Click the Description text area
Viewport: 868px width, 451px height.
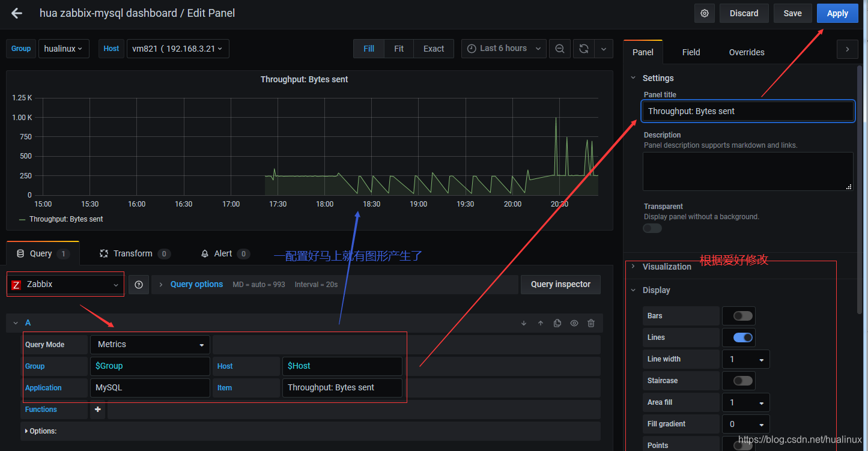[748, 172]
